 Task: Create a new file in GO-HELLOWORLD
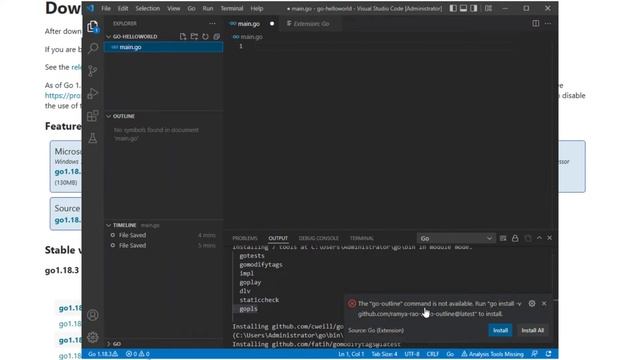coord(183,36)
